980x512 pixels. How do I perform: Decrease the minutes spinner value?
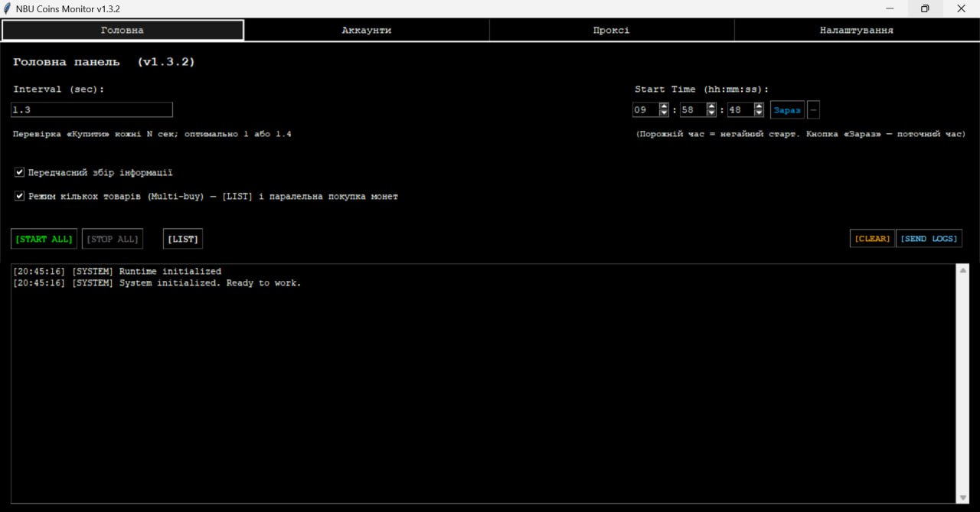tap(711, 113)
